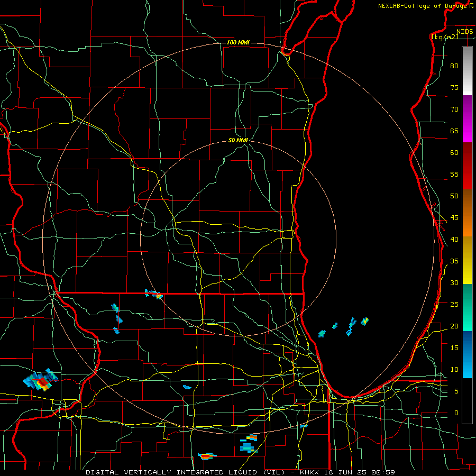Click the KMKX radar site identifier
This screenshot has width=476, height=476.
coord(310,472)
